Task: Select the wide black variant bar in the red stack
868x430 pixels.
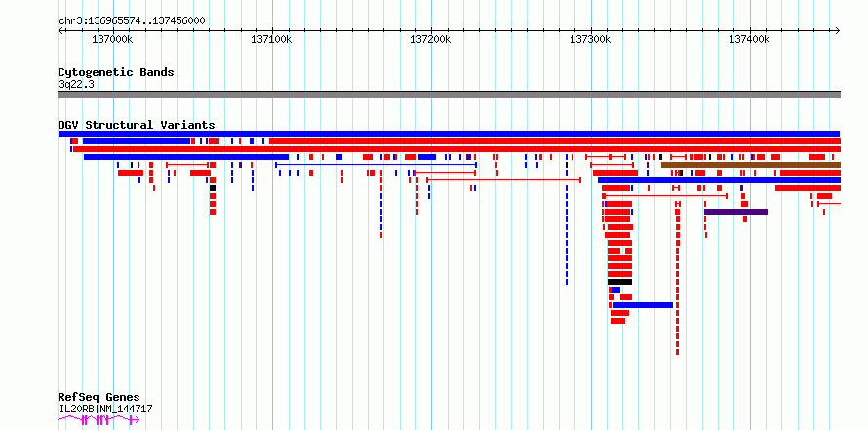Action: click(619, 282)
